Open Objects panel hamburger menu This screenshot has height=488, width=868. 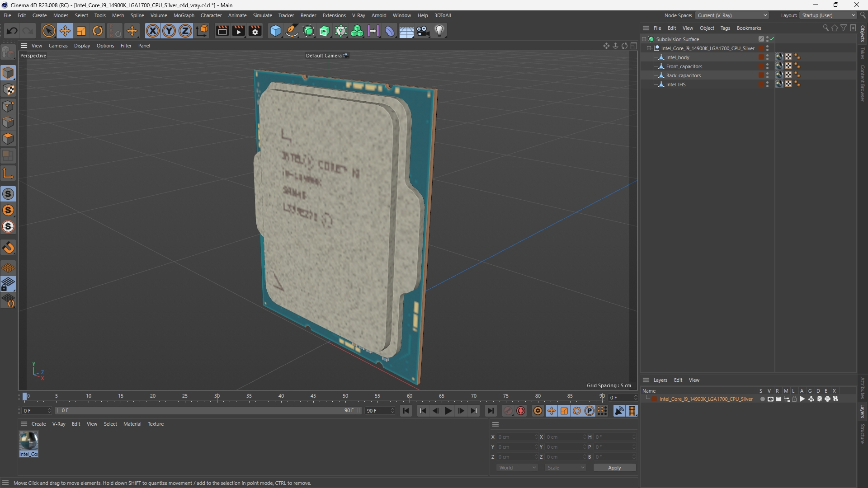click(646, 28)
